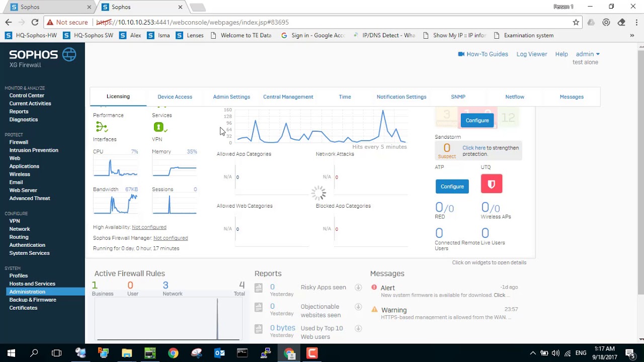Open Command Prompt from the taskbar

point(243,353)
